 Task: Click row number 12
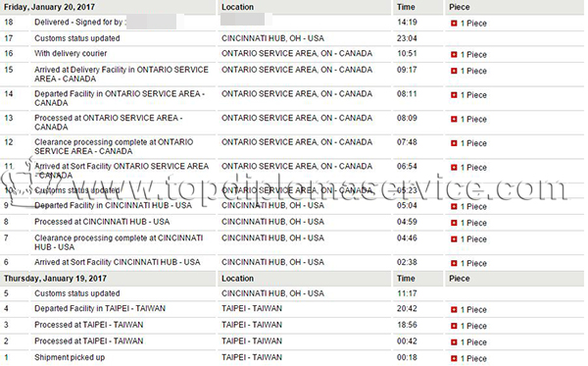click(x=8, y=142)
